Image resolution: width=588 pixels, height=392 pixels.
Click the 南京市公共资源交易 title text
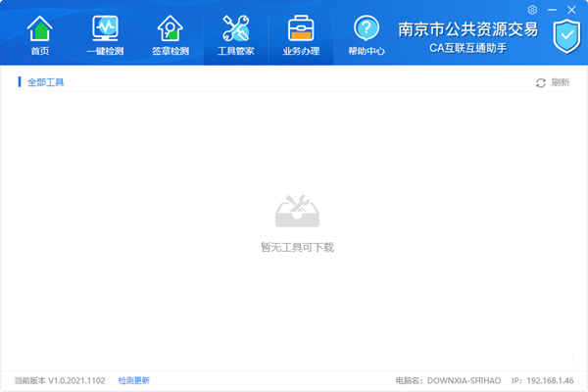[467, 29]
